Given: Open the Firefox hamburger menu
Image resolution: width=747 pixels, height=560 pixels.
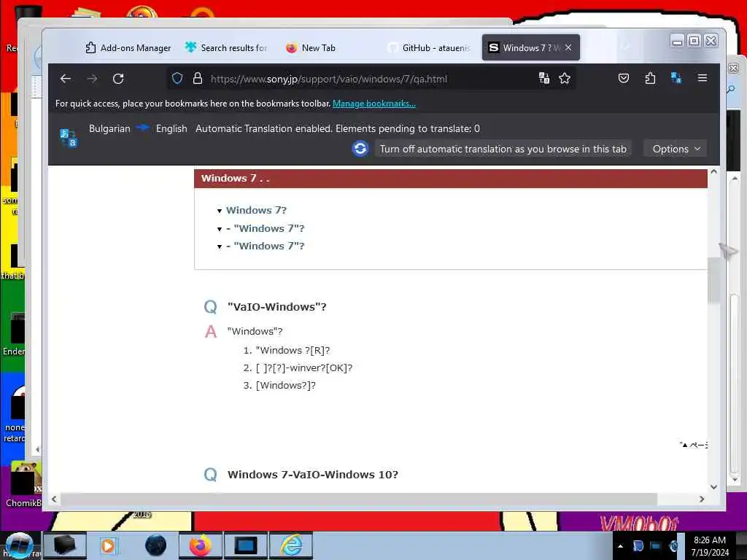Looking at the screenshot, I should click(703, 78).
